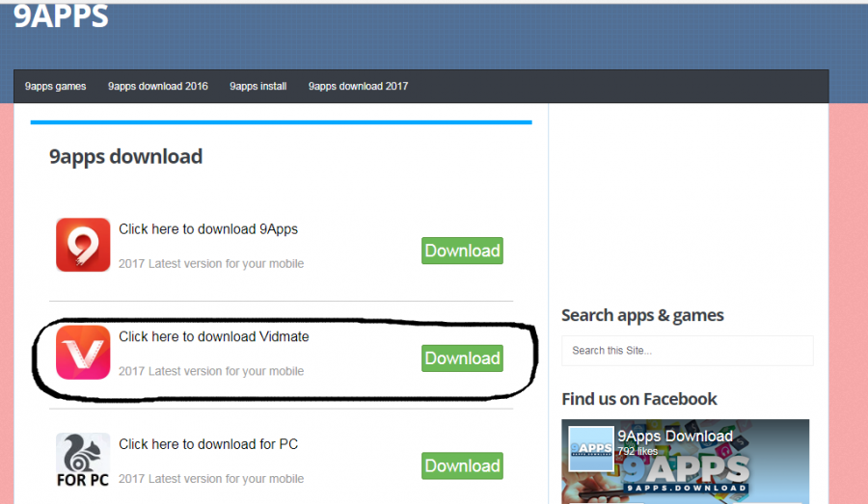Focus the Search this Site input field
The width and height of the screenshot is (868, 504).
[x=688, y=350]
